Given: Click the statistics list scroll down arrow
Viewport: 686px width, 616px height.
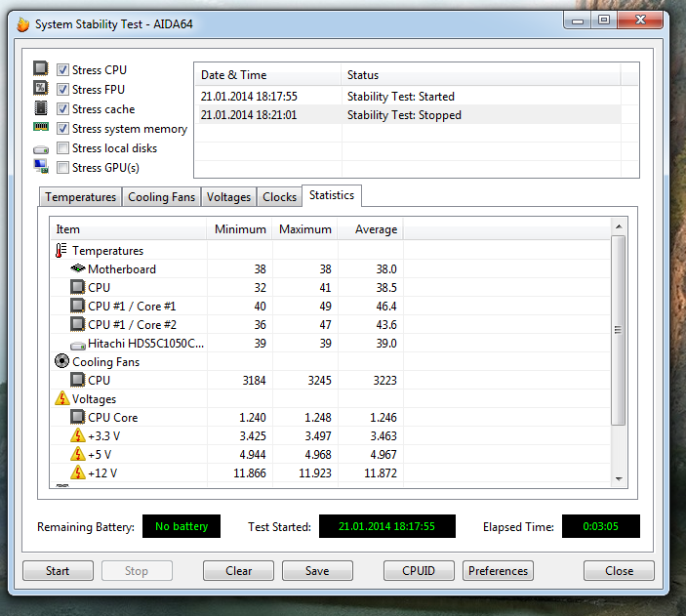Looking at the screenshot, I should [x=619, y=479].
